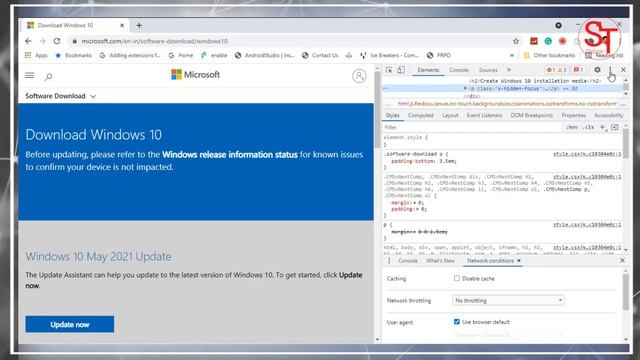
Task: Open the Ice Breakers bookmark
Action: click(389, 55)
